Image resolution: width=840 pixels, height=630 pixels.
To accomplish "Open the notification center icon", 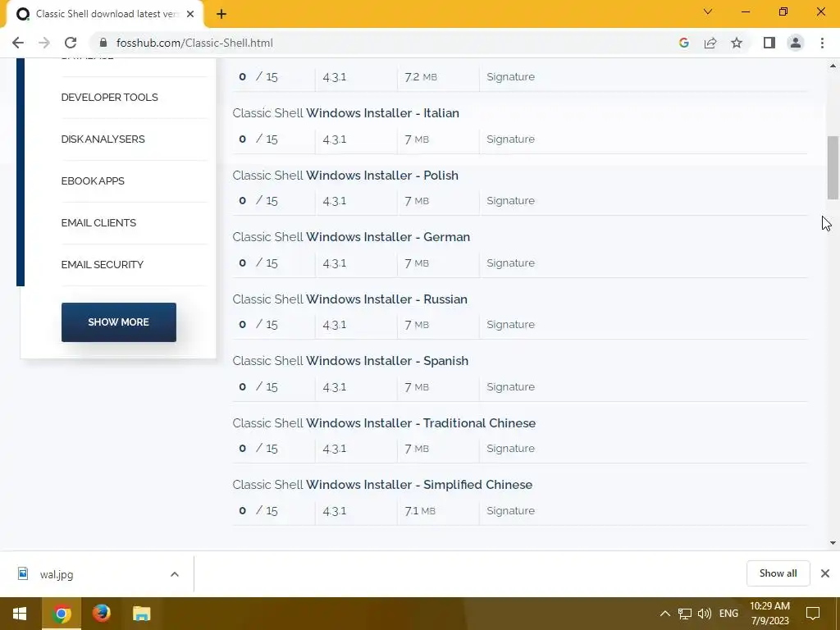I will 813,614.
